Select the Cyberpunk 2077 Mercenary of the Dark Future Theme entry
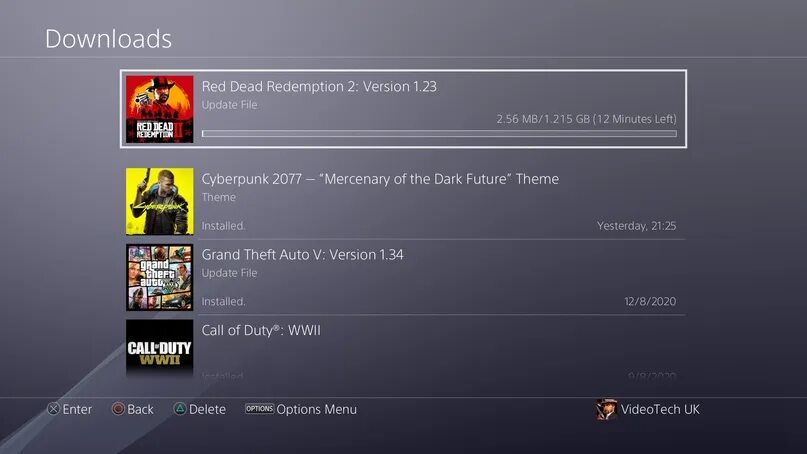 (405, 201)
